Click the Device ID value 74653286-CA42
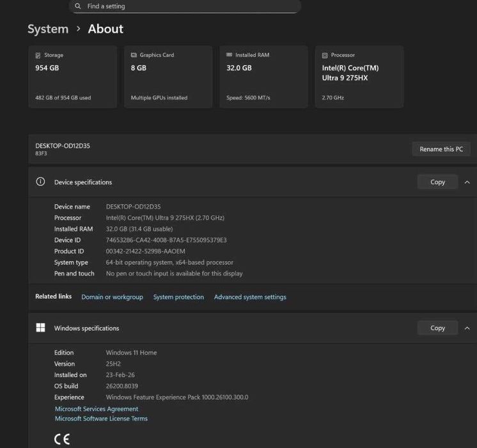 point(166,240)
